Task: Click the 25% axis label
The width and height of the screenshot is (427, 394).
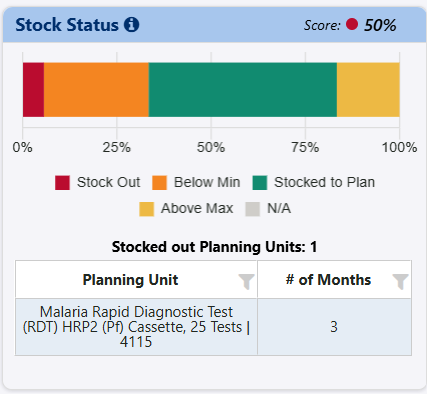Action: [x=117, y=147]
